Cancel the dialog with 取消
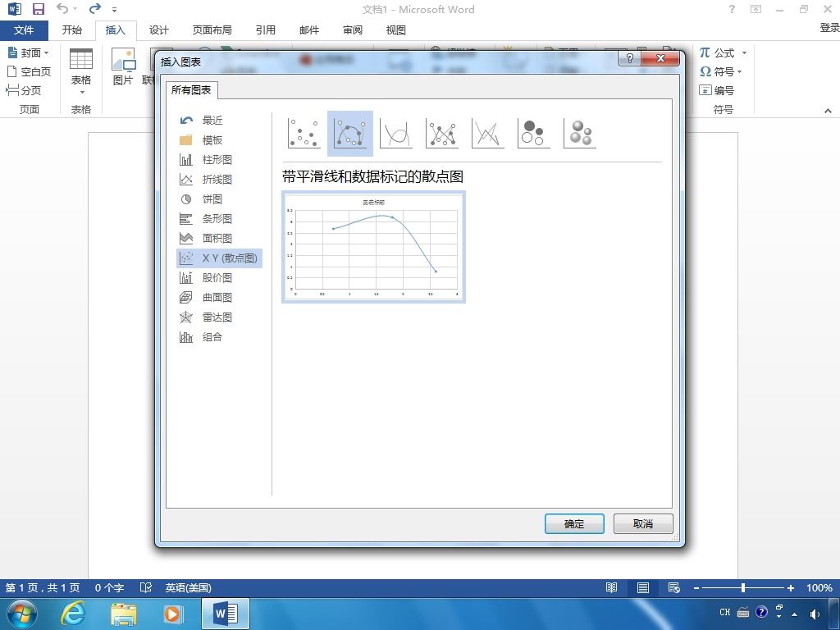 tap(643, 524)
